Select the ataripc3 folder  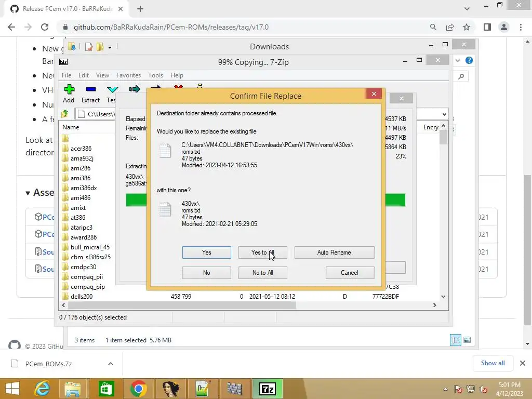[x=82, y=228]
